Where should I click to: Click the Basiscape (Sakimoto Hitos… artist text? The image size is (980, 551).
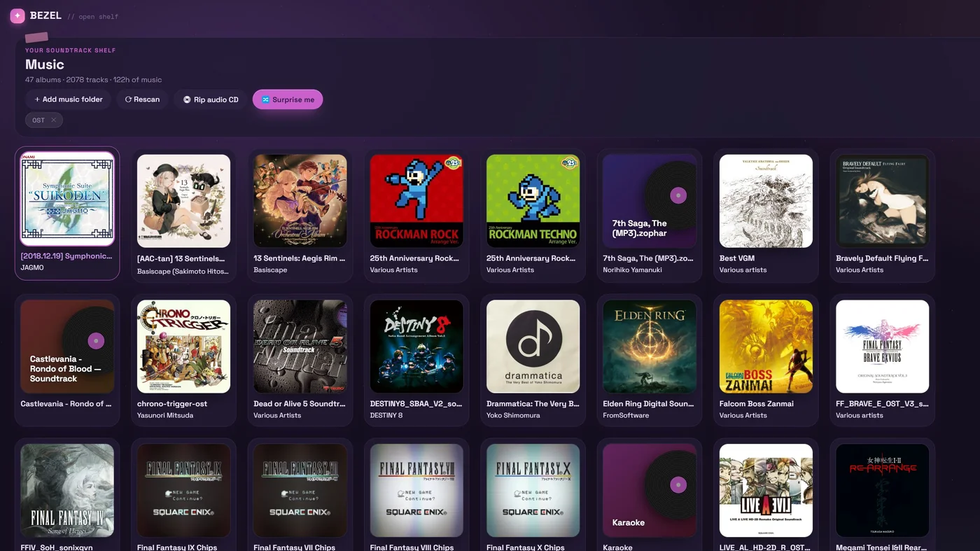tap(183, 271)
